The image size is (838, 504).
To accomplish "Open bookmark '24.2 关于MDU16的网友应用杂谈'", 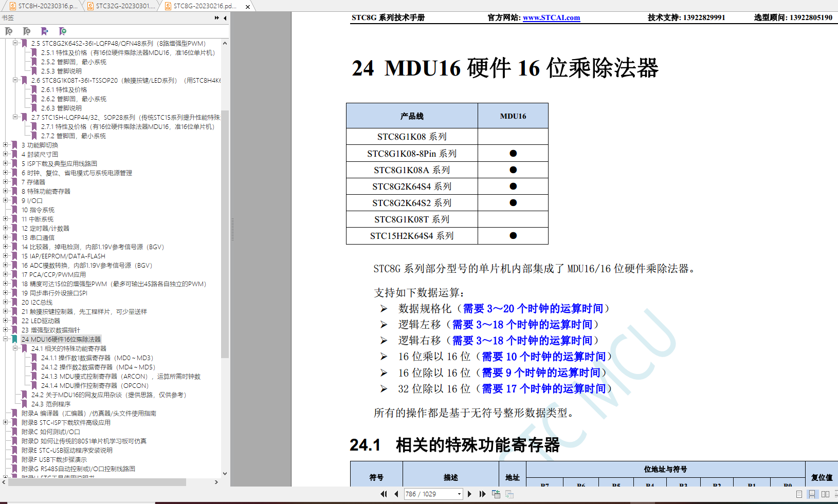I will click(108, 395).
